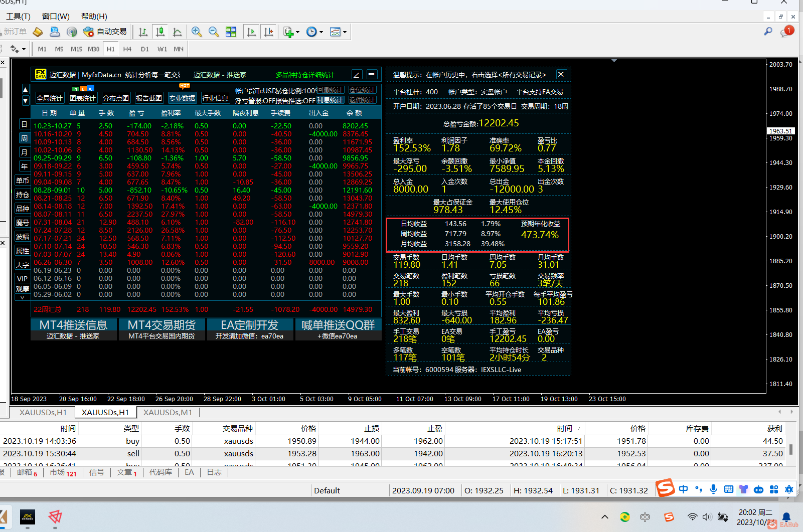The width and height of the screenshot is (803, 532).
Task: Click the pencil edit icon in panel header
Action: click(357, 75)
